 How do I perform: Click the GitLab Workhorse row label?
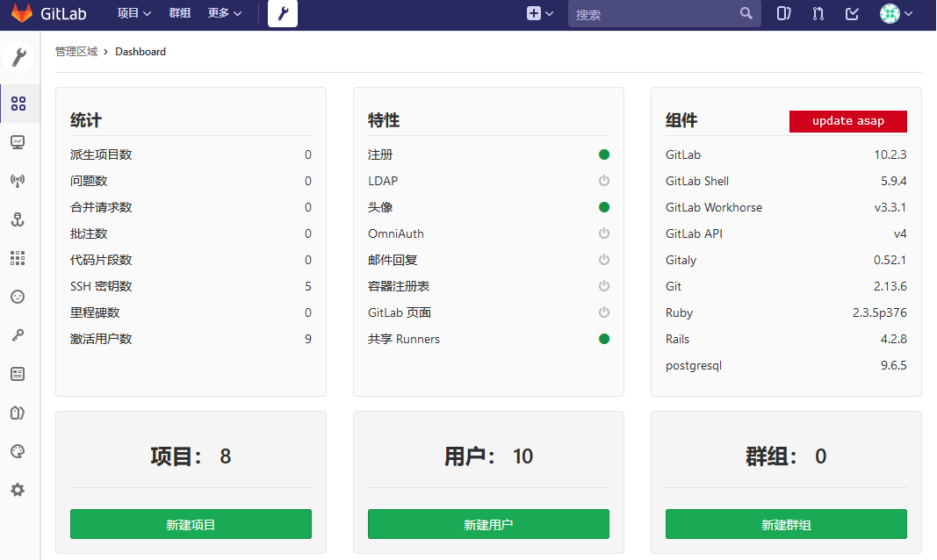[714, 207]
